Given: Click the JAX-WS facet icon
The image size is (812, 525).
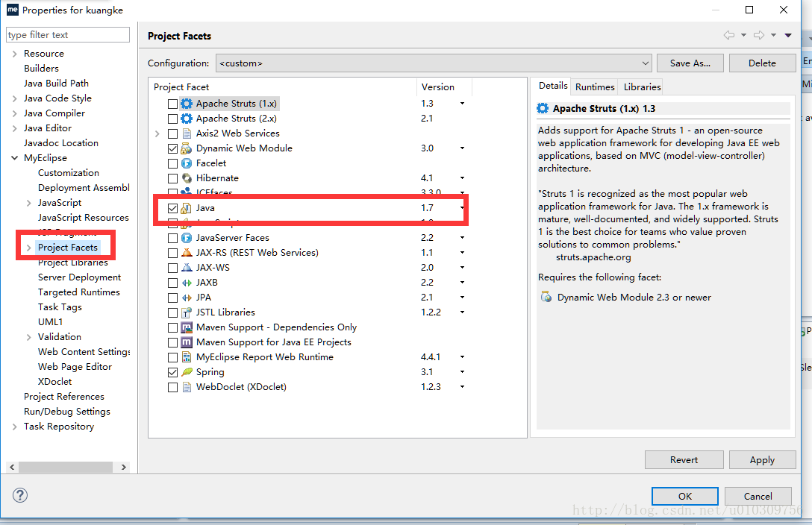Looking at the screenshot, I should pyautogui.click(x=187, y=268).
